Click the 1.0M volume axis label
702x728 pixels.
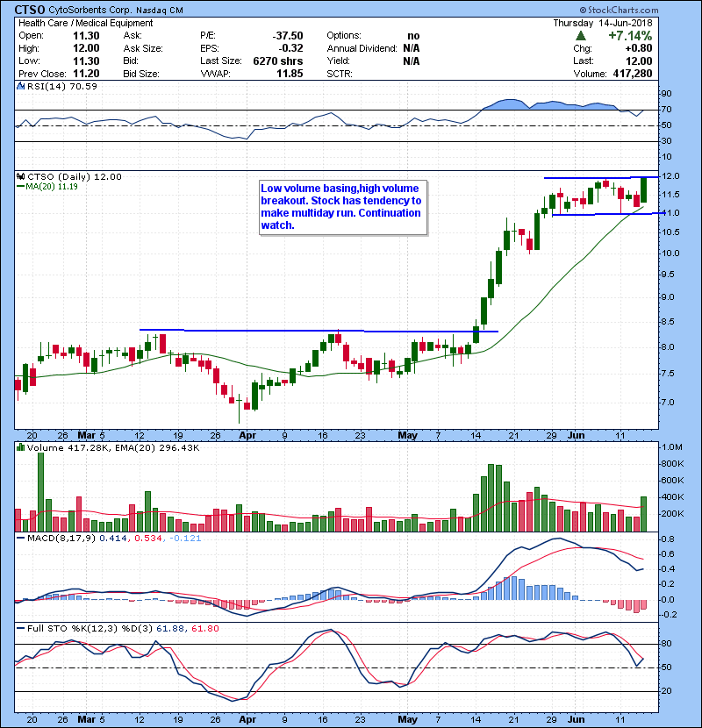(x=672, y=447)
